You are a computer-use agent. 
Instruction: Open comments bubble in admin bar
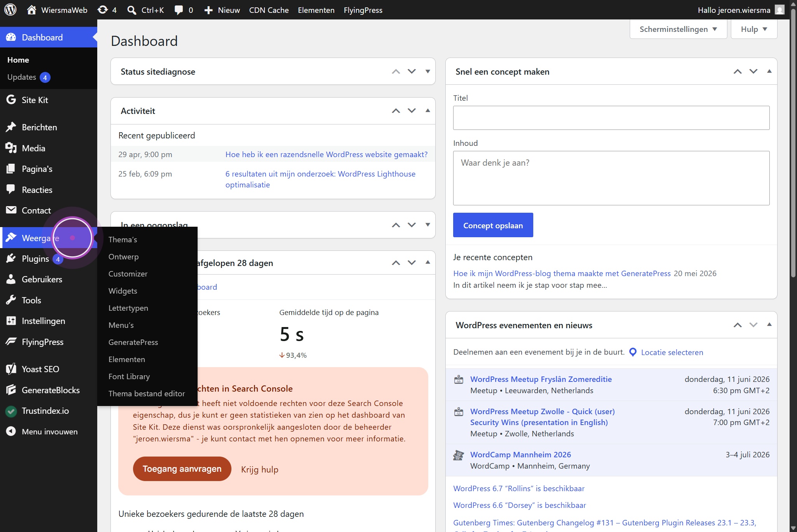[179, 10]
